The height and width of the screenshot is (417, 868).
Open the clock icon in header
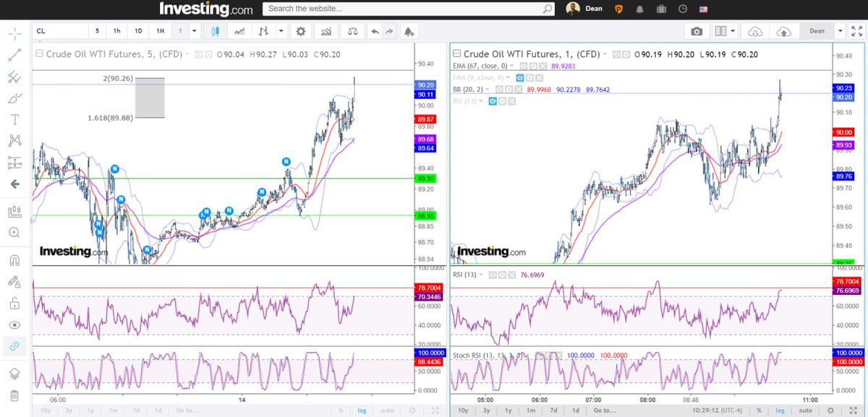683,9
